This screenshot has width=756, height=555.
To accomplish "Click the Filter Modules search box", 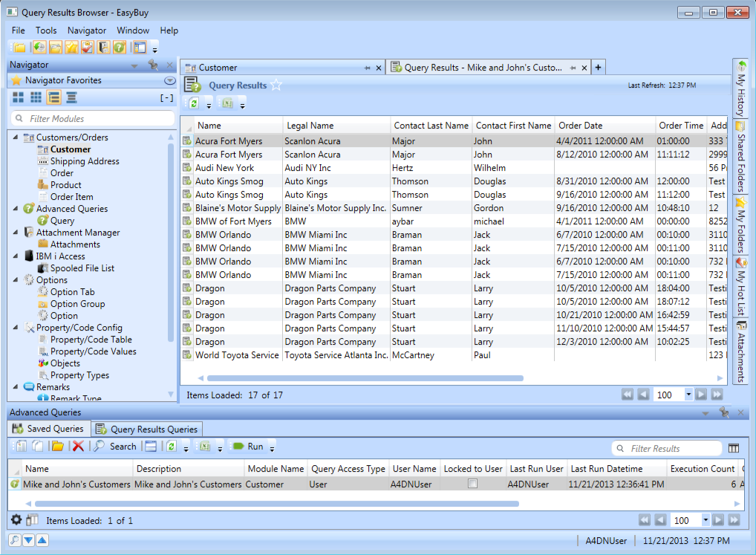I will (x=93, y=119).
